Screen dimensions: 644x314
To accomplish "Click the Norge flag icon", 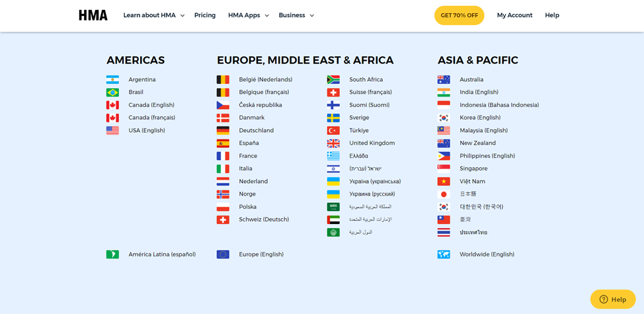I will (223, 194).
